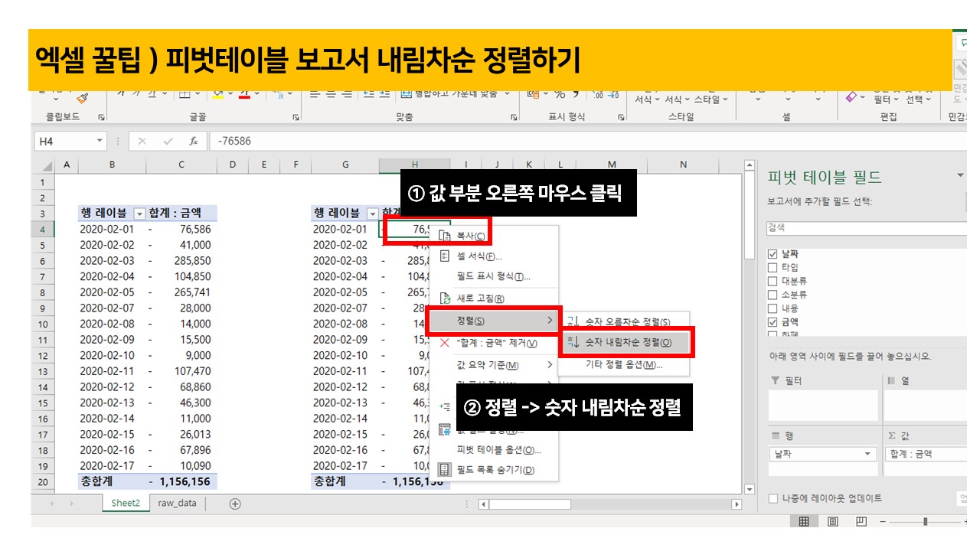Click the percent style icon in ribbon
This screenshot has height=551, width=980.
click(x=560, y=95)
